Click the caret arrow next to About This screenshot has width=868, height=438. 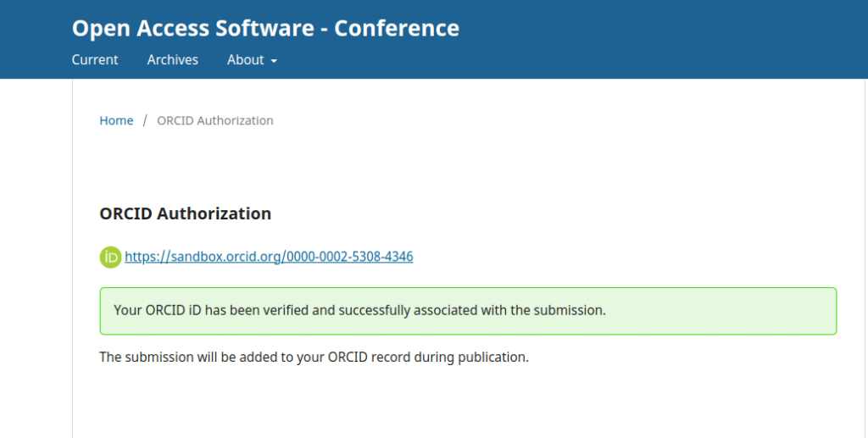click(274, 61)
